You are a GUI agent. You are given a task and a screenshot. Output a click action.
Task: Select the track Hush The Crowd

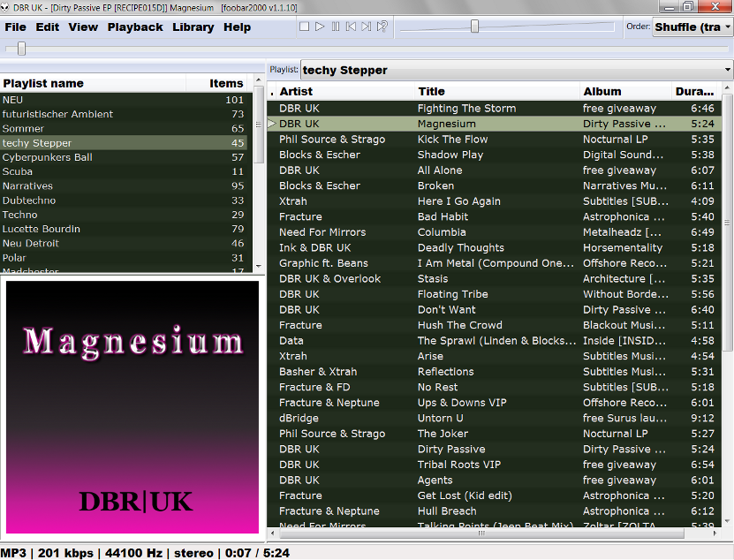coord(494,325)
